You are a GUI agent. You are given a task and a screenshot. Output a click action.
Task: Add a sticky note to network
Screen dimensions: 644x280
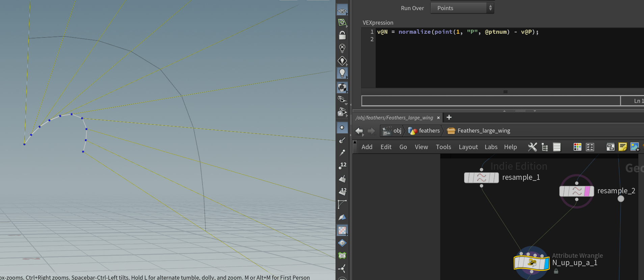[x=622, y=147]
